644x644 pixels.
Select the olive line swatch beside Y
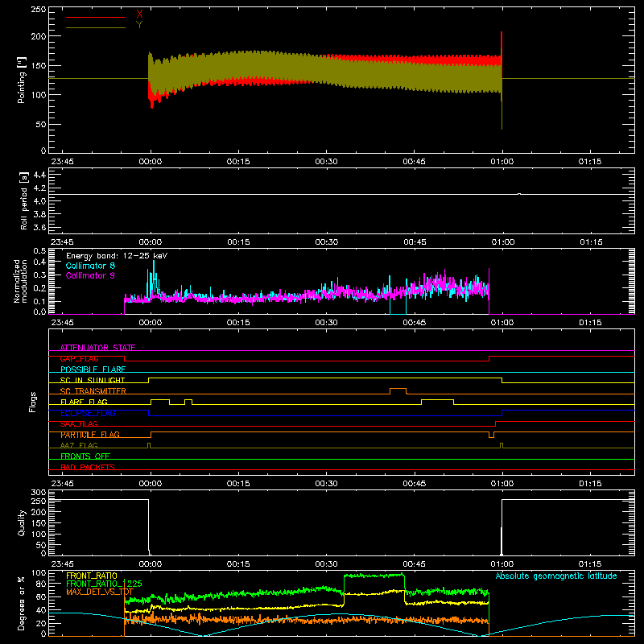pyautogui.click(x=96, y=27)
